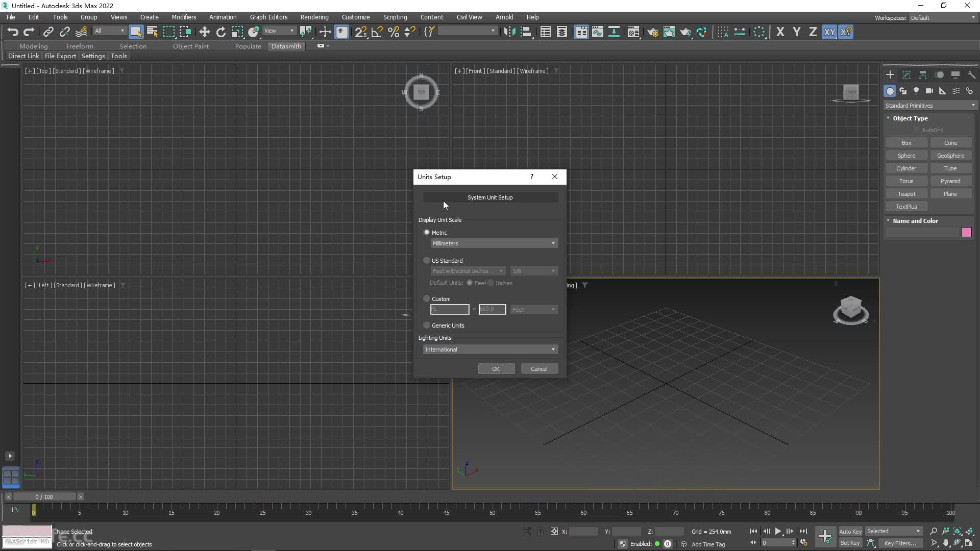Click the Zoom Extents All icon
980x551 pixels.
969,531
